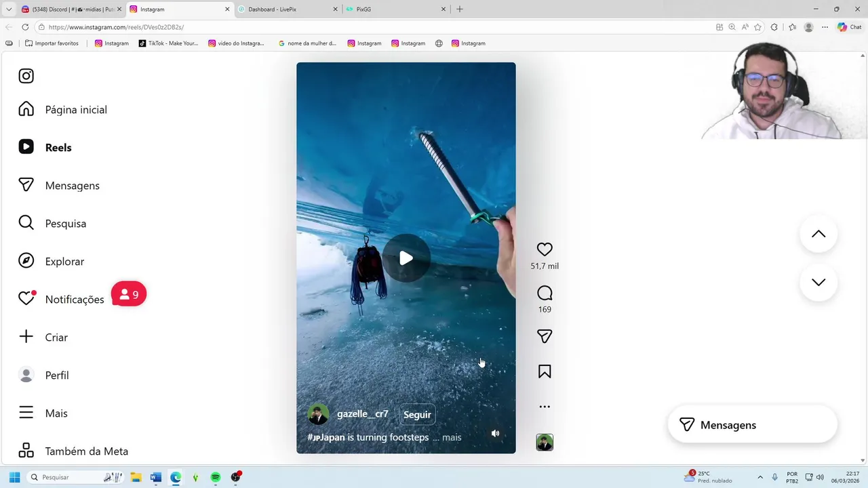
Task: Add page to favorites with the star icon
Action: coord(757,27)
